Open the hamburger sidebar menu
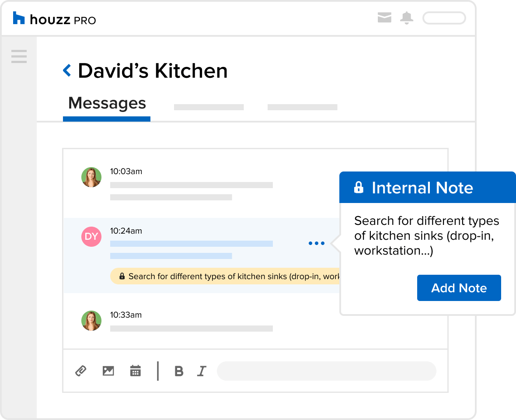The width and height of the screenshot is (516, 420). point(19,56)
